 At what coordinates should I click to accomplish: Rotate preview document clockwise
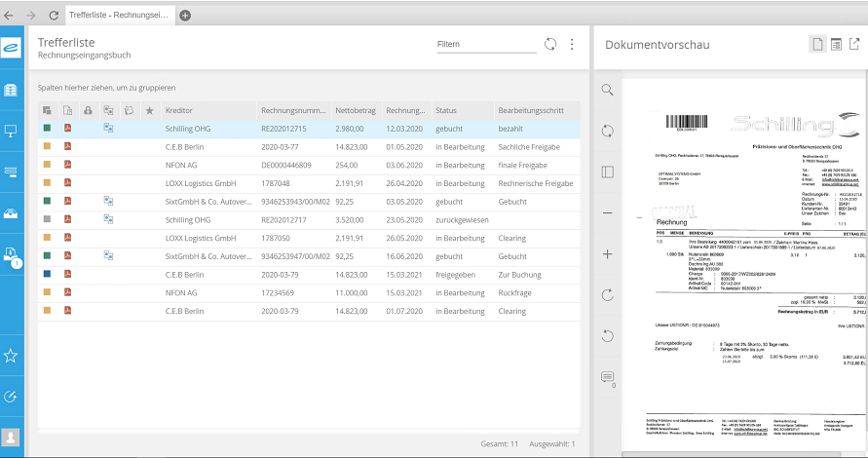tap(607, 294)
